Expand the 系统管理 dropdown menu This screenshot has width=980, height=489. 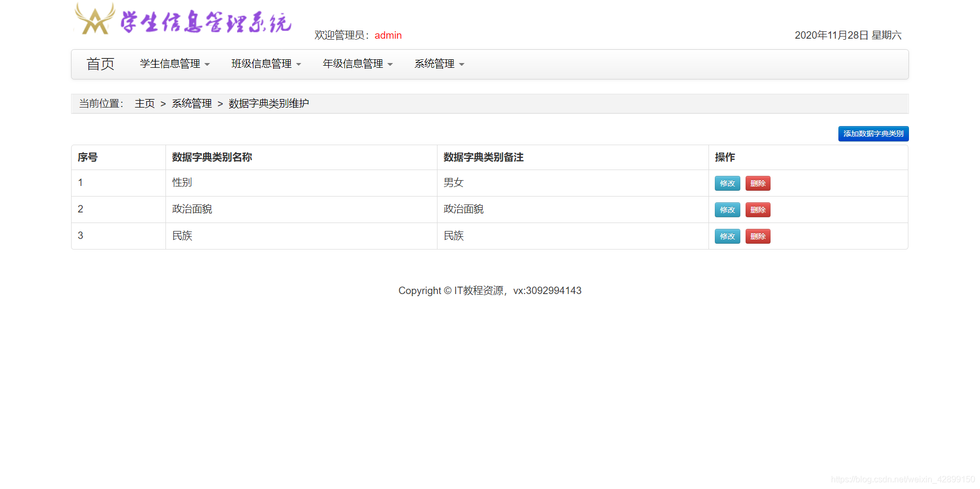pyautogui.click(x=439, y=64)
